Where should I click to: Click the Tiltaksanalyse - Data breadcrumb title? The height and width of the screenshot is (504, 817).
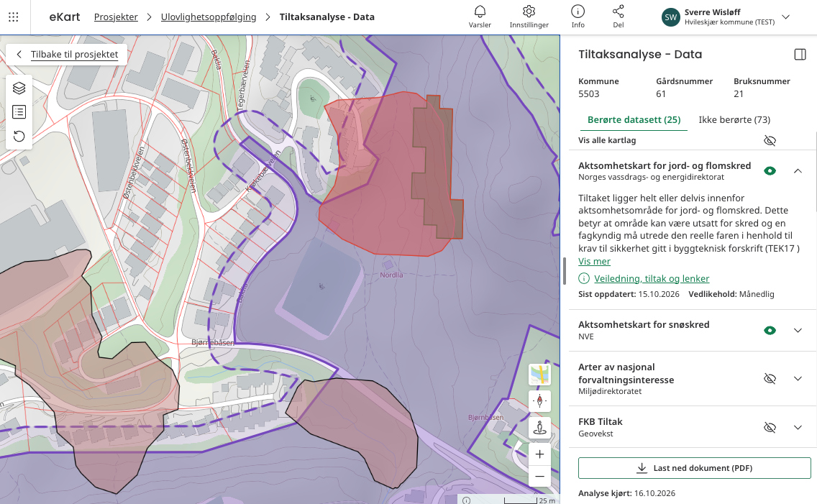(x=327, y=17)
